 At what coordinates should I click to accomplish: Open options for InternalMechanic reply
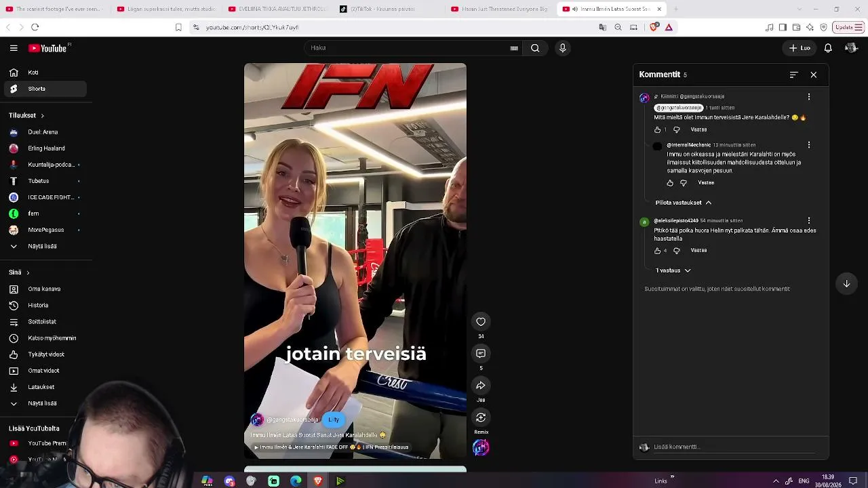[x=809, y=145]
